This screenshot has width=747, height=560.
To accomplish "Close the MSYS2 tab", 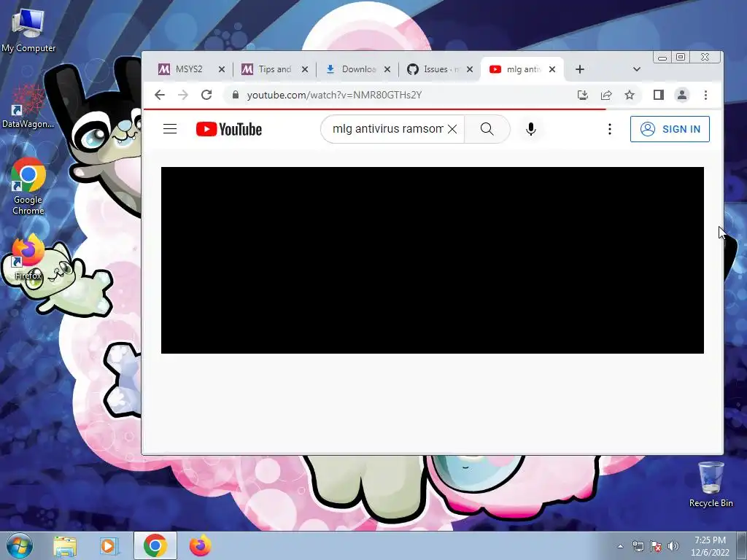I will 222,69.
